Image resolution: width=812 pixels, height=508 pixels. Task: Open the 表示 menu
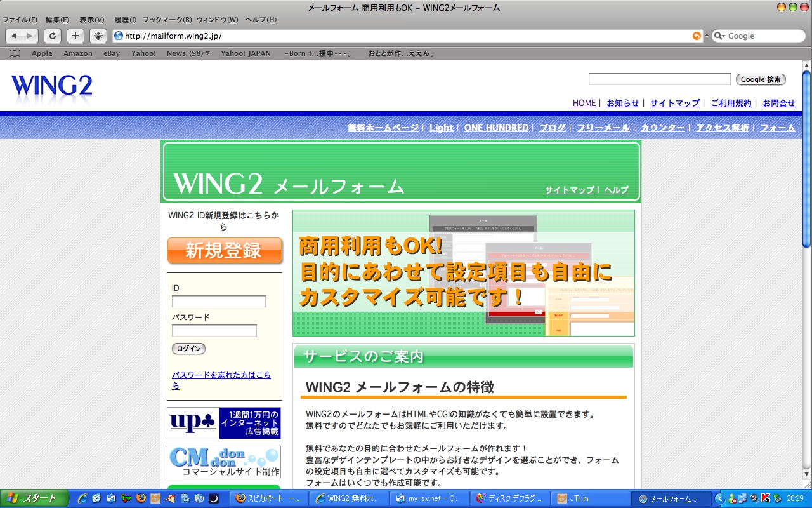coord(91,20)
